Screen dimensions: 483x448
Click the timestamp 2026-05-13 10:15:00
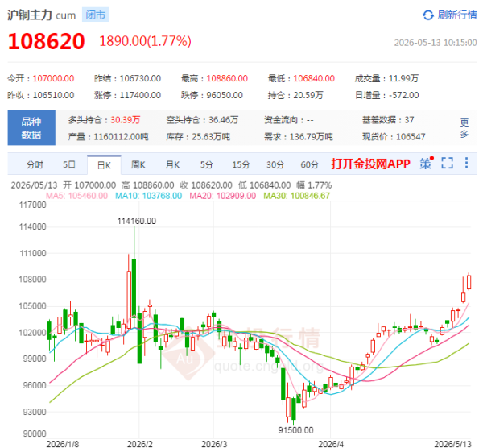click(436, 43)
